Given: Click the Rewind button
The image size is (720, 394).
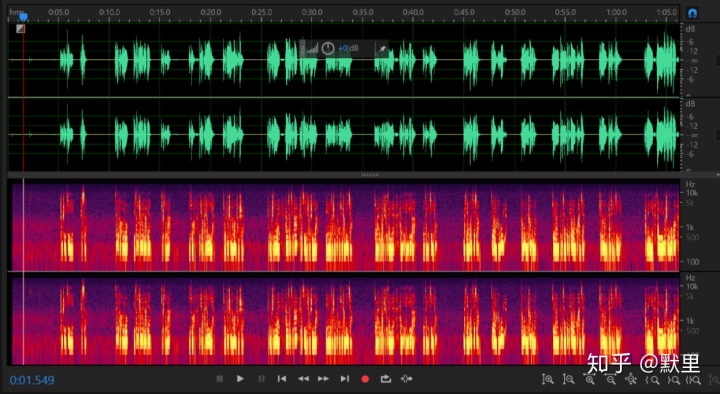Looking at the screenshot, I should pyautogui.click(x=303, y=379).
